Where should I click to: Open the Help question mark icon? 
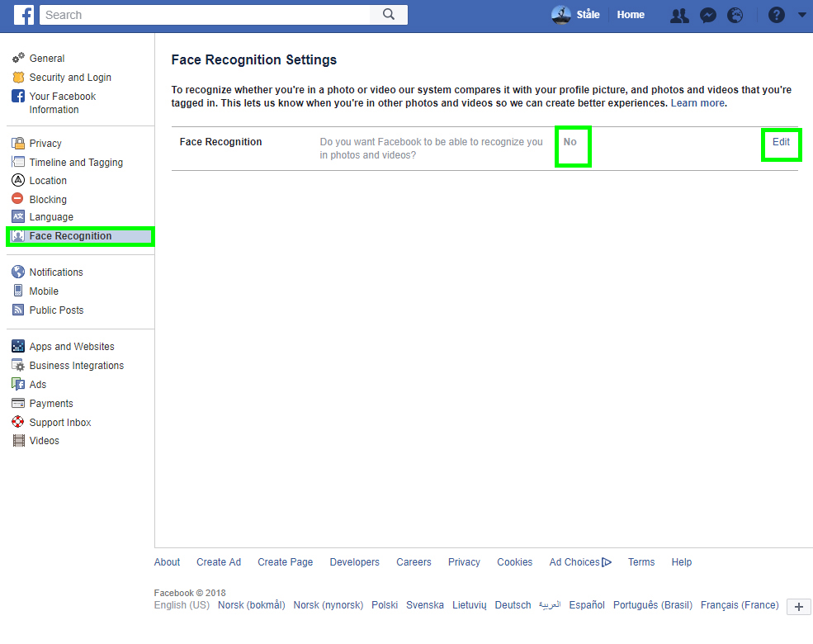click(776, 16)
